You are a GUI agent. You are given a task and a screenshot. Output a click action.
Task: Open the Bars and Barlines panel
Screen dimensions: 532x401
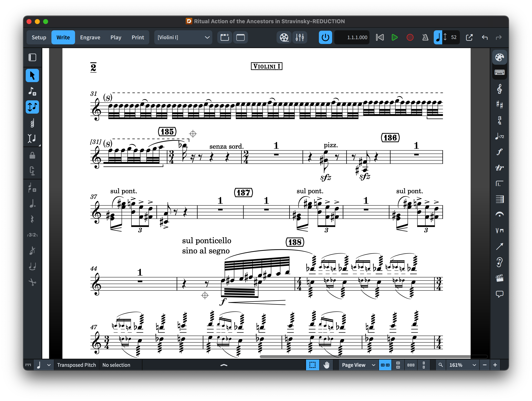pyautogui.click(x=499, y=199)
